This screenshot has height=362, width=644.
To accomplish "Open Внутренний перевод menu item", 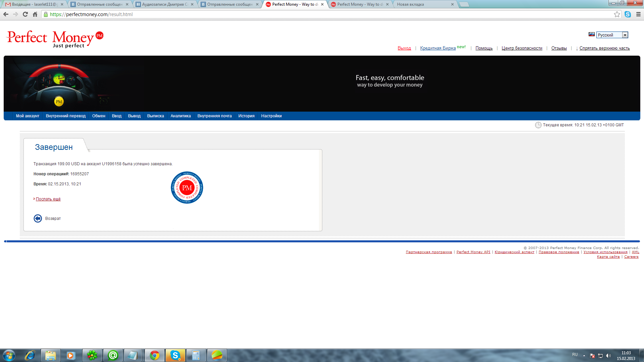I will (x=66, y=116).
